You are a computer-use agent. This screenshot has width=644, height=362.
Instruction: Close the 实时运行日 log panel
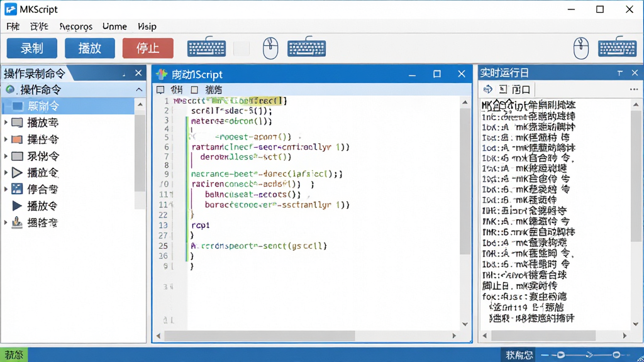pos(635,73)
